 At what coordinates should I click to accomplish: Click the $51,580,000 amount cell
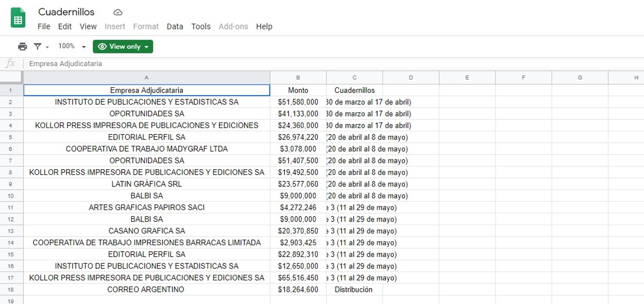pyautogui.click(x=298, y=102)
